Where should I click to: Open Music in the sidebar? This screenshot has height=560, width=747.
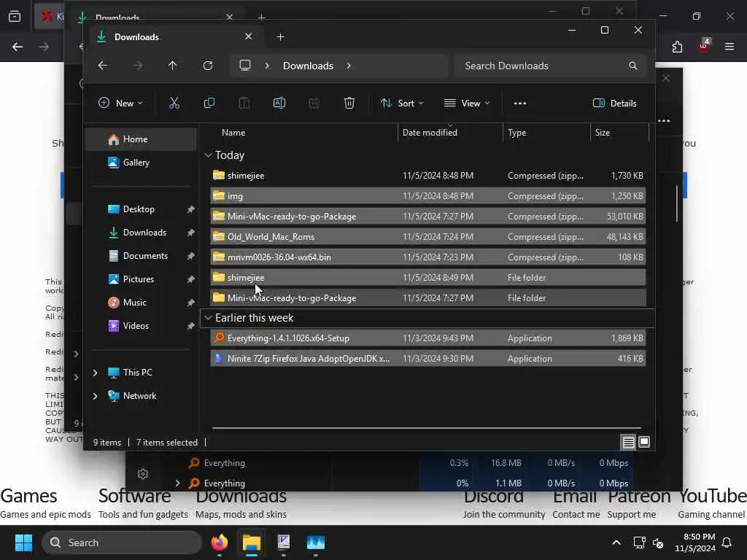141,303
